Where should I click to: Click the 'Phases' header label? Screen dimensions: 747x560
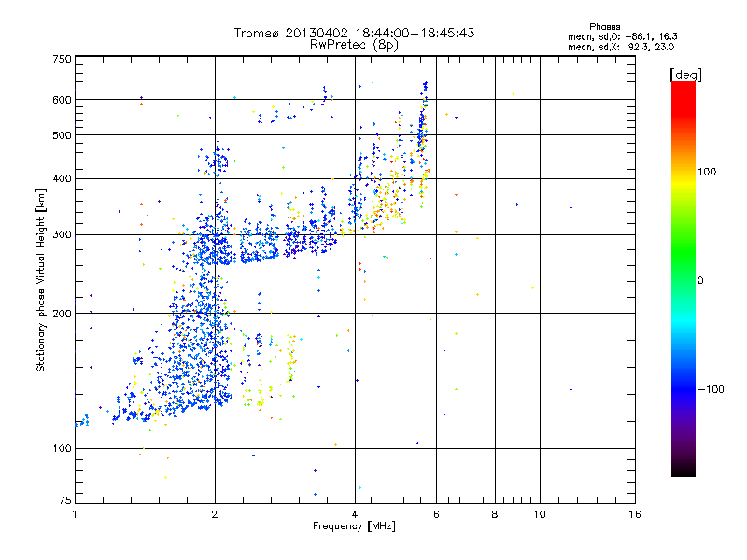point(604,27)
